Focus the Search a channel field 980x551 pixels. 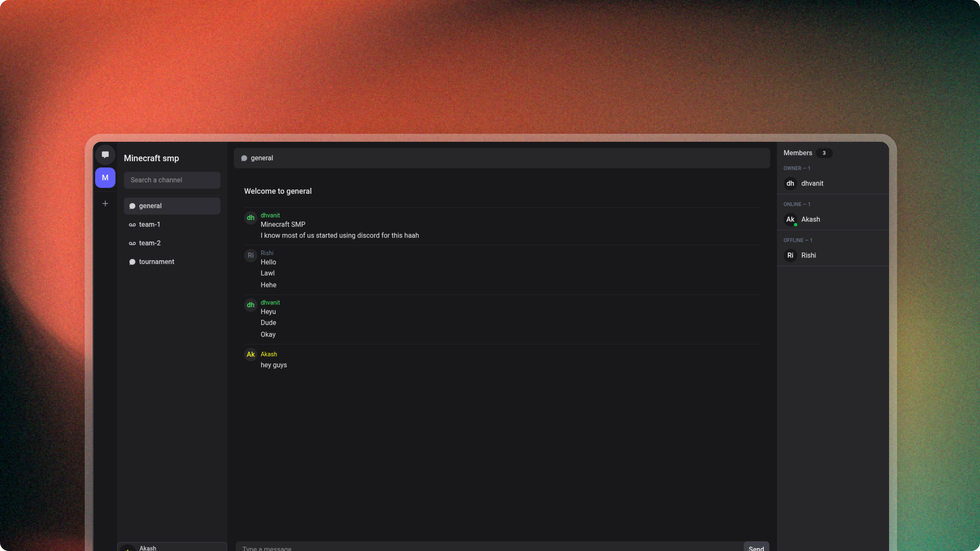pos(172,180)
